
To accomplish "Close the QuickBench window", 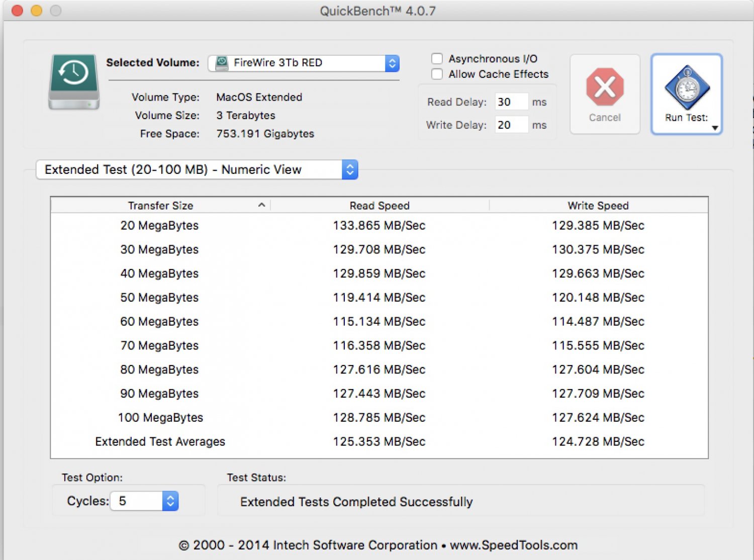I will [x=17, y=11].
